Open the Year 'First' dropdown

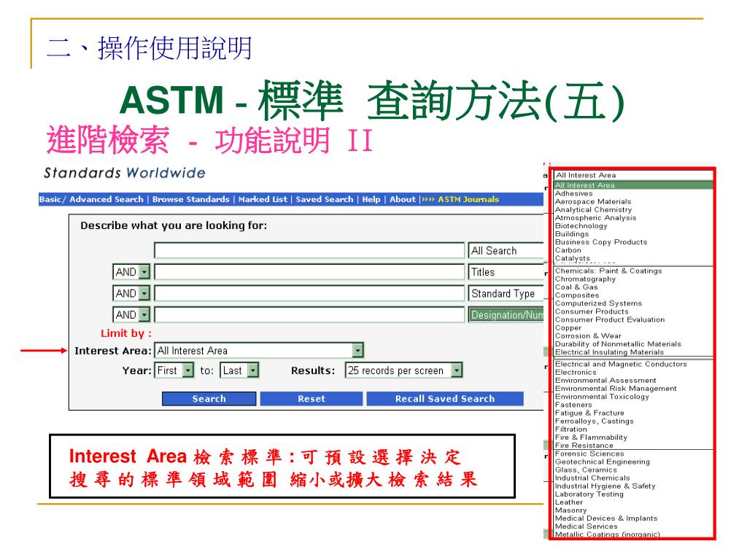[x=174, y=370]
